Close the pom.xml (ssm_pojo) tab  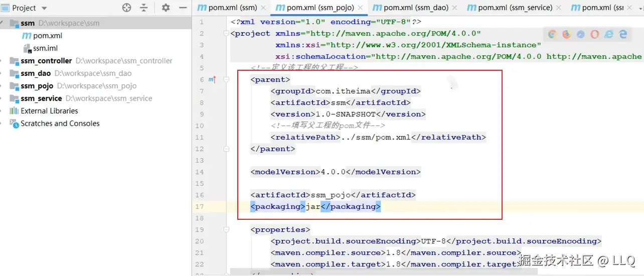pos(361,8)
